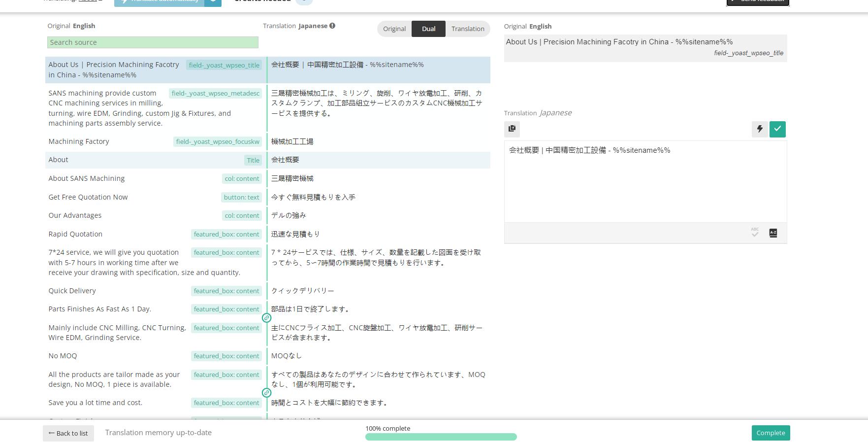The height and width of the screenshot is (444, 868).
Task: Click translation '時間とコストを大幅に節約できます。'
Action: point(329,403)
